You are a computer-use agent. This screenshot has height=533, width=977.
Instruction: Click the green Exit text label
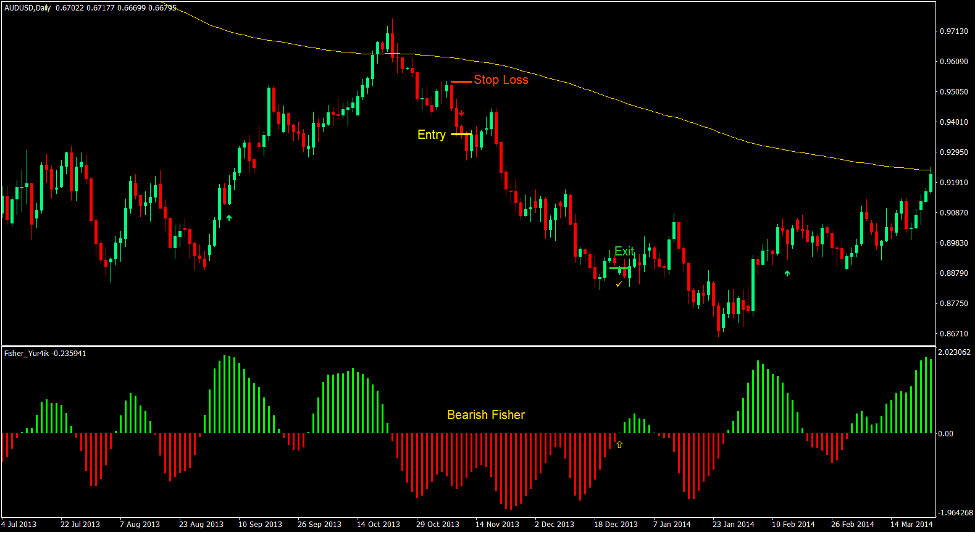click(x=624, y=251)
